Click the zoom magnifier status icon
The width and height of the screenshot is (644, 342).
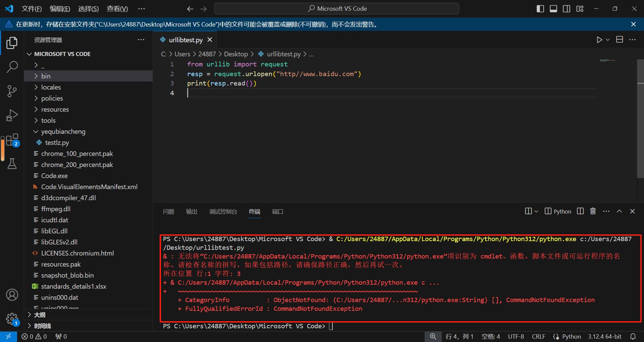click(433, 336)
